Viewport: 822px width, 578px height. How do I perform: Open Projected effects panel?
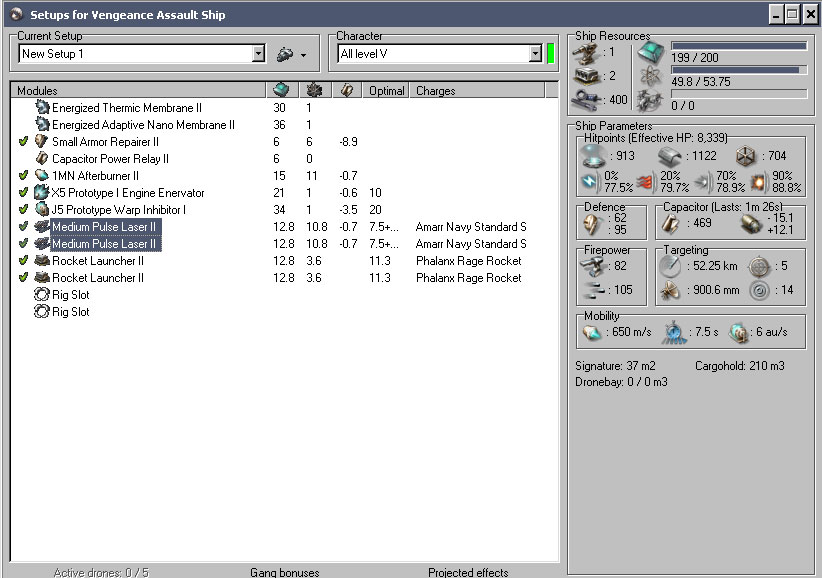tap(468, 572)
